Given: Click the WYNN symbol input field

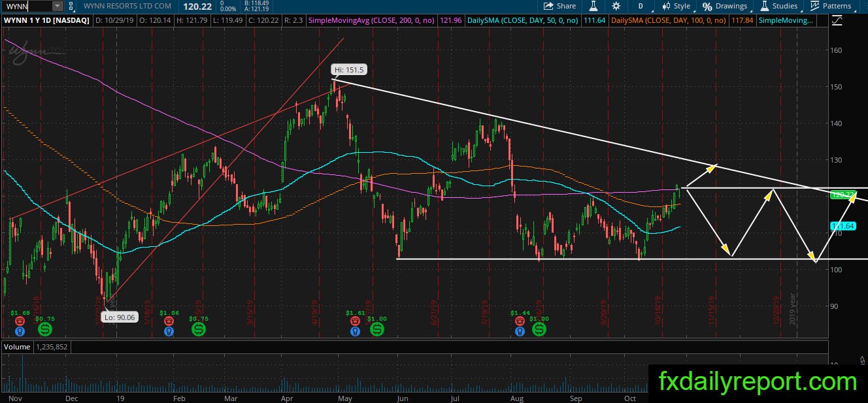Looking at the screenshot, I should [27, 6].
